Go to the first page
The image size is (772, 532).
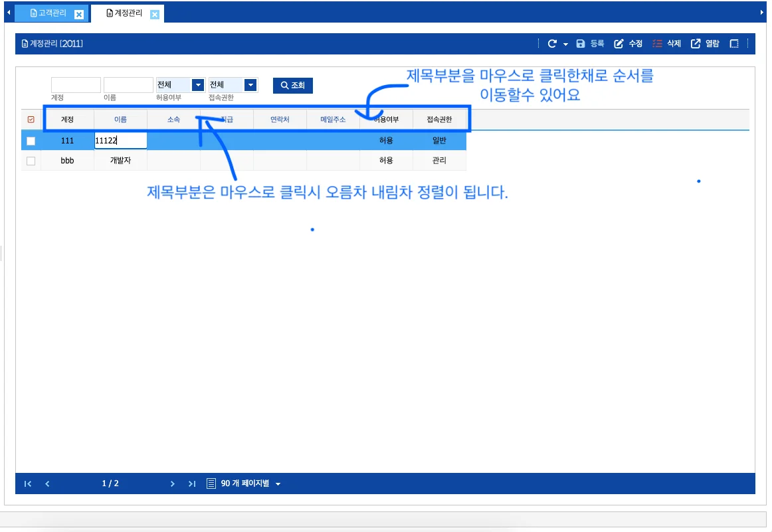click(x=28, y=484)
